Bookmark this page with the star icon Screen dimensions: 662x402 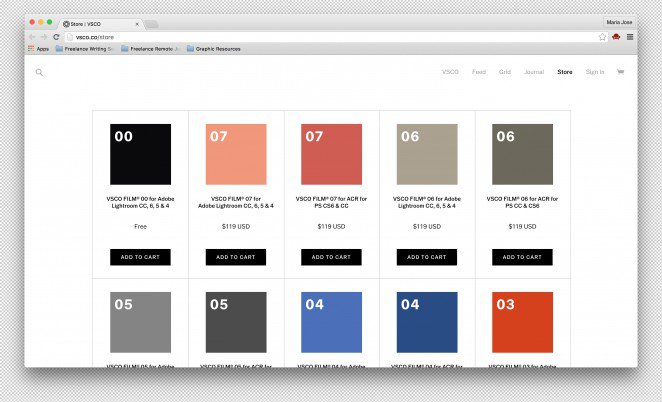pyautogui.click(x=602, y=37)
